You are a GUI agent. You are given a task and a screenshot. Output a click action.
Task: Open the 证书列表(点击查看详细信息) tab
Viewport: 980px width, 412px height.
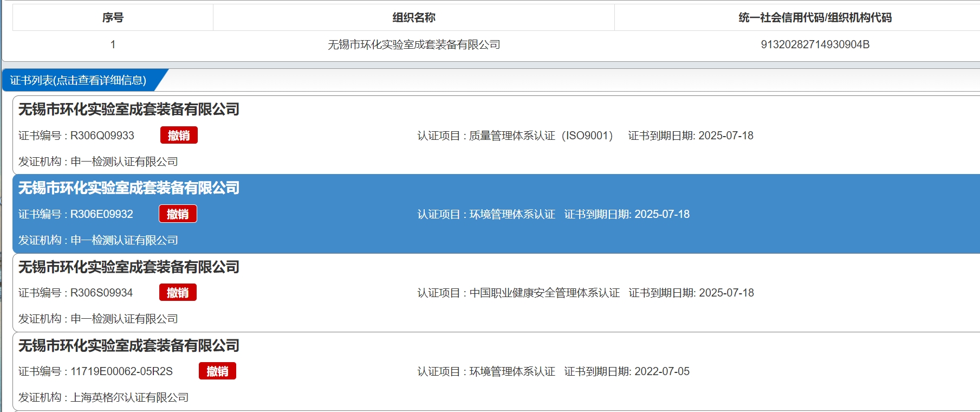pos(79,80)
